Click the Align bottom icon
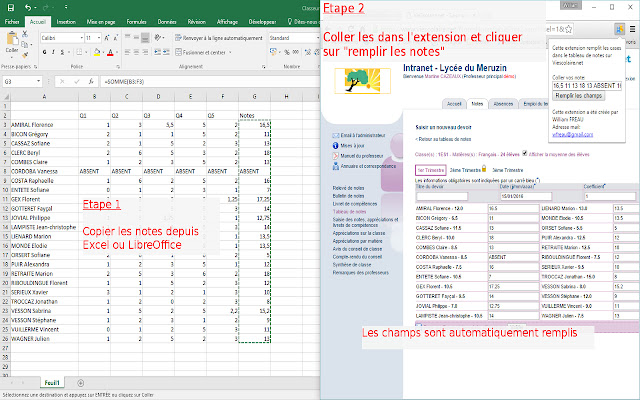 [x=145, y=38]
